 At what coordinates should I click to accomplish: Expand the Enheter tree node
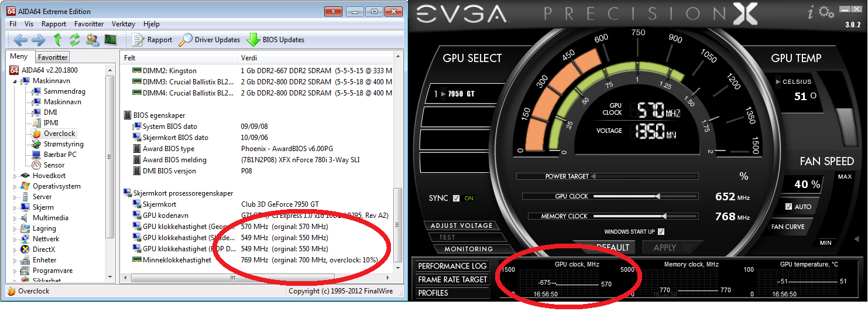16,260
